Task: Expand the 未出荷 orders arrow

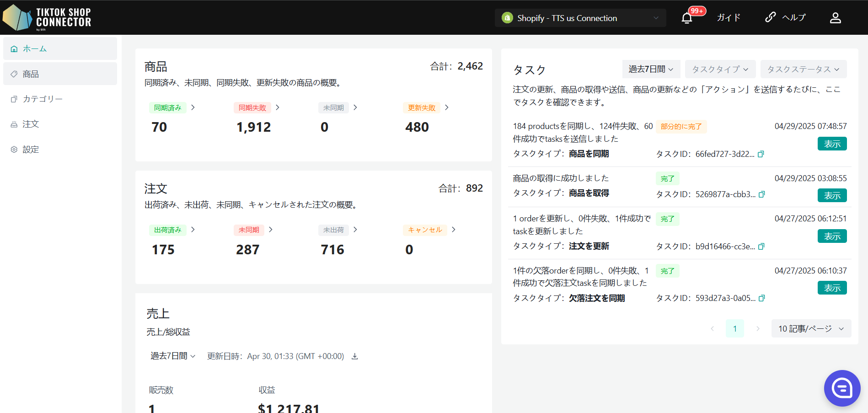Action: tap(355, 230)
